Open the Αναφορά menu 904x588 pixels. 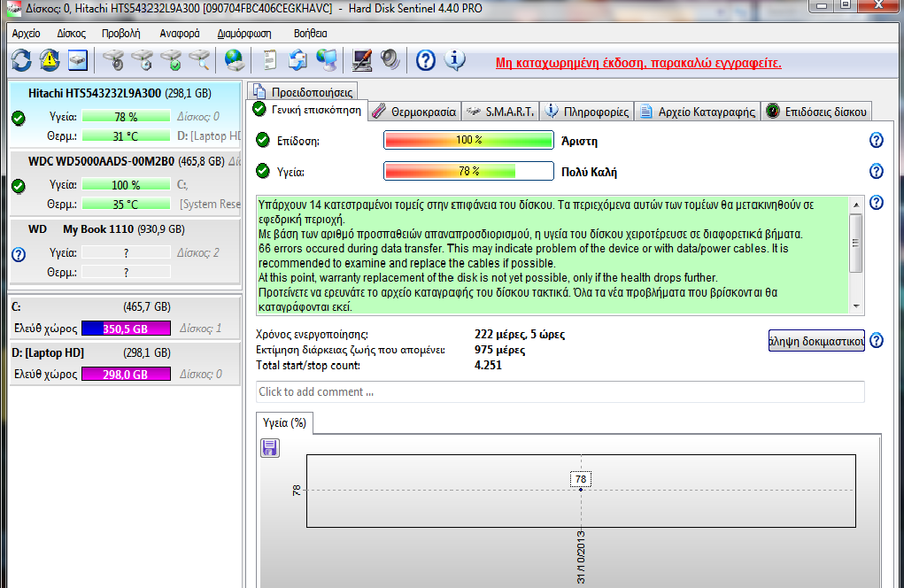180,34
